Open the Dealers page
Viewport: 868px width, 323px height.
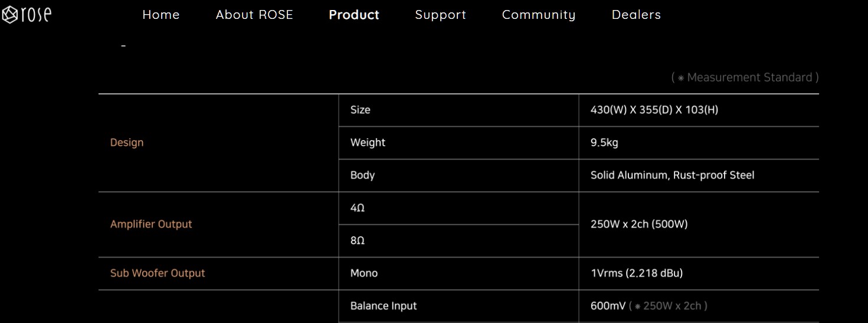point(636,15)
